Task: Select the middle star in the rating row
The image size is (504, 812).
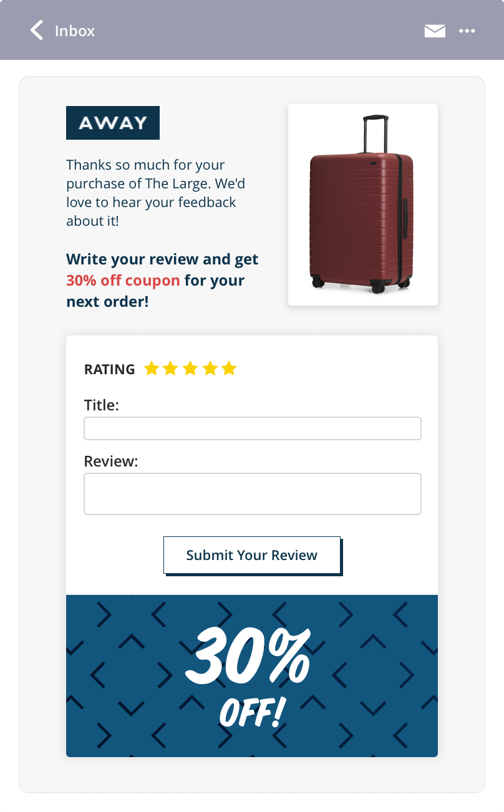Action: 190,369
